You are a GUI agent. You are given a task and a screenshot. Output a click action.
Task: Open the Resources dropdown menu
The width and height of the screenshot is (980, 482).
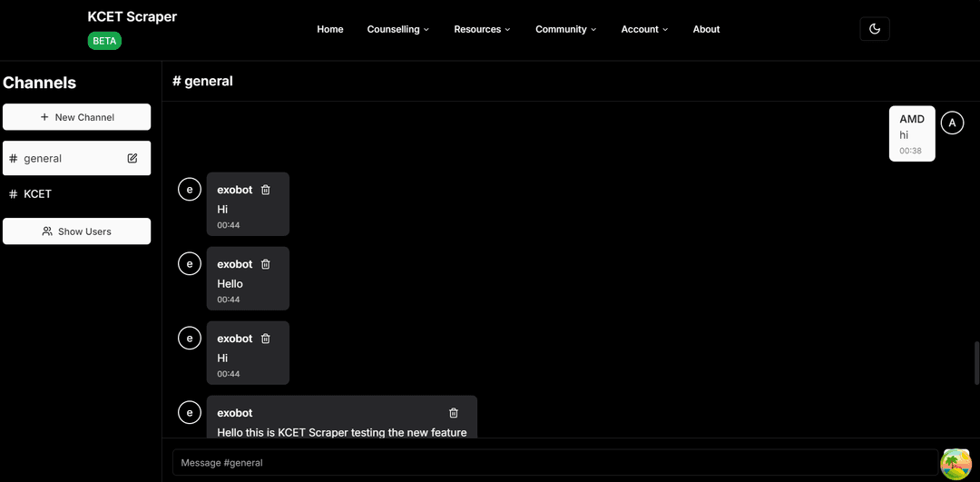point(482,29)
